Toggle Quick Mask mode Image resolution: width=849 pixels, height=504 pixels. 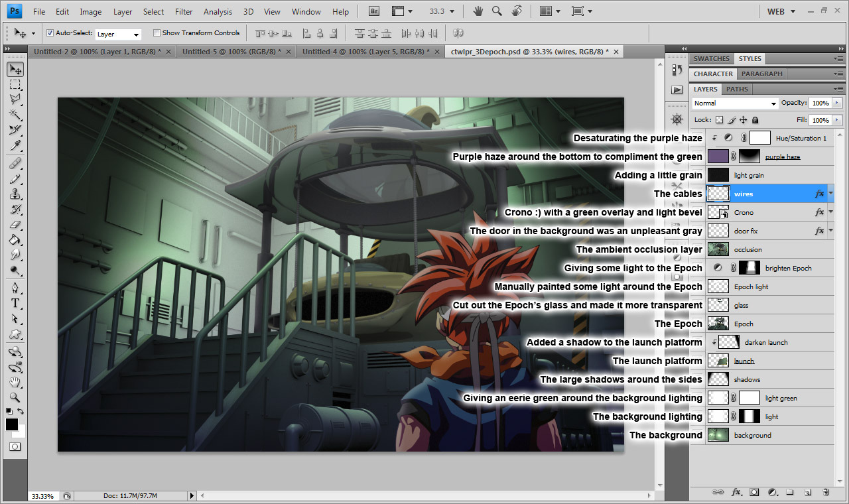tap(15, 447)
